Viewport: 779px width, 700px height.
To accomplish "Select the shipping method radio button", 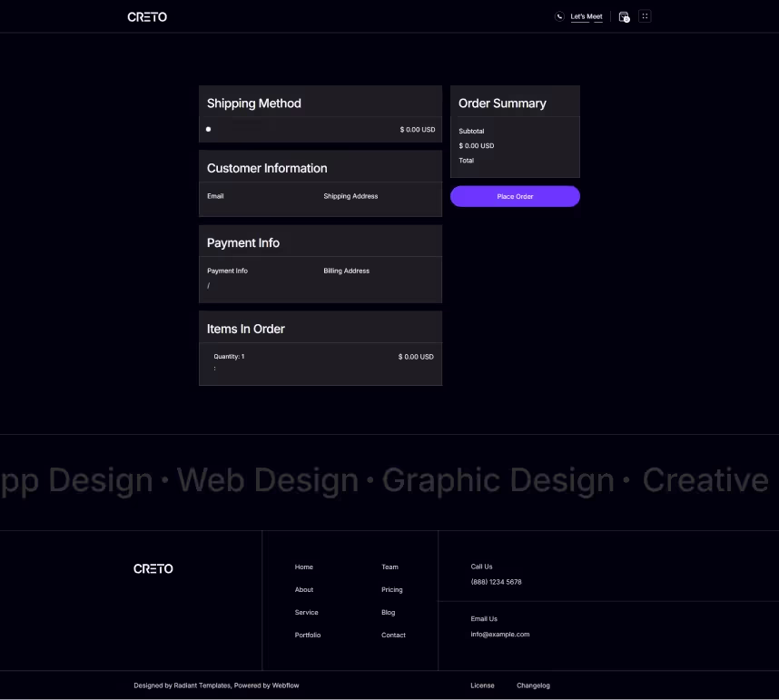I will [x=208, y=129].
